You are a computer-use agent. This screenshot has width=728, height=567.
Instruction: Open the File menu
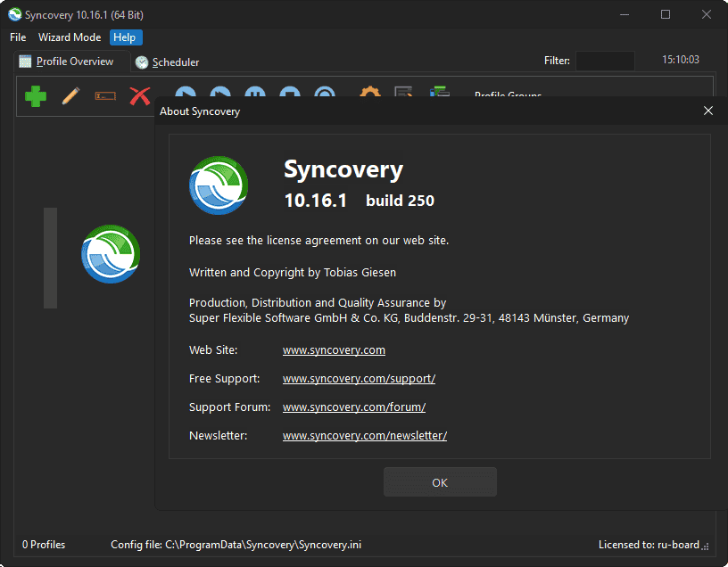pyautogui.click(x=18, y=37)
